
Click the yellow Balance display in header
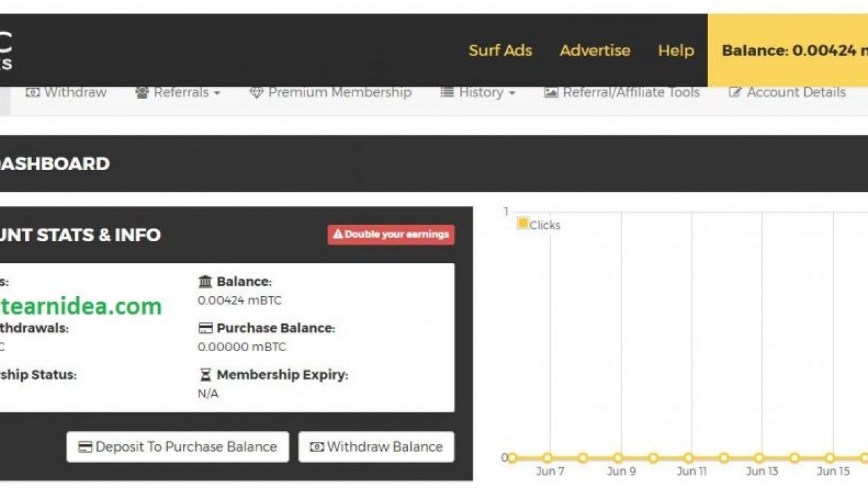788,50
